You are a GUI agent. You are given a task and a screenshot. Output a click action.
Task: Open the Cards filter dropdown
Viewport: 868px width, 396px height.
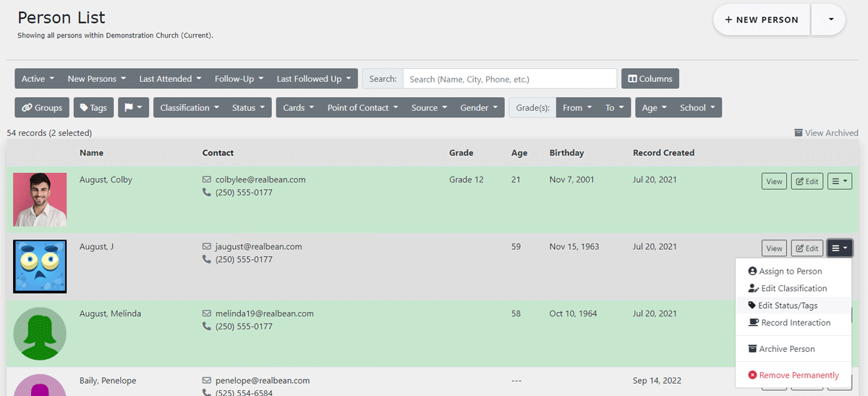pyautogui.click(x=298, y=108)
